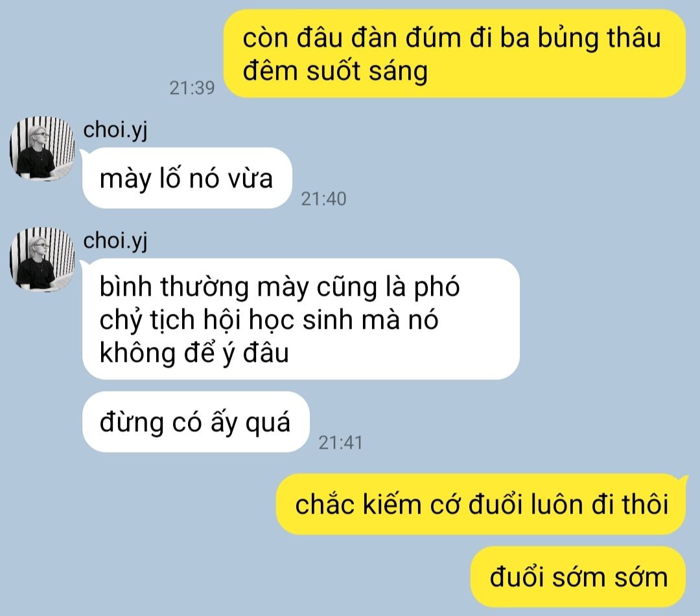The height and width of the screenshot is (616, 700).
Task: Select the "mày lố nó vừa" message bubble
Action: coord(187,178)
